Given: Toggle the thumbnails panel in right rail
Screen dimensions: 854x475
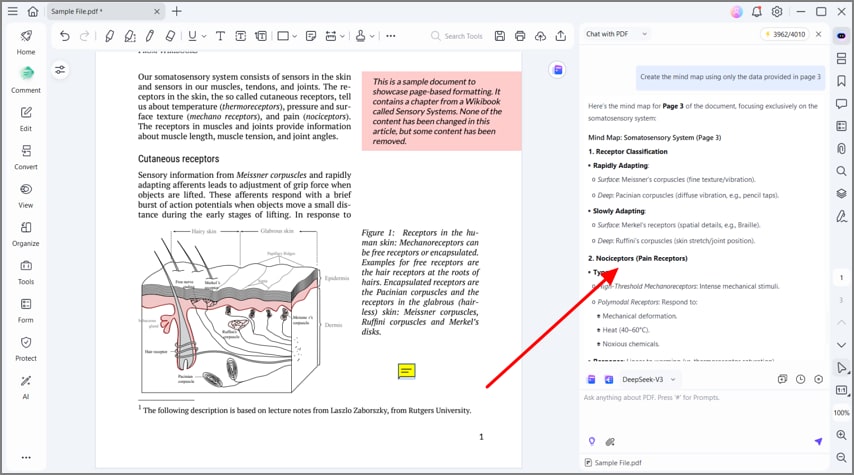Looking at the screenshot, I should (x=841, y=58).
